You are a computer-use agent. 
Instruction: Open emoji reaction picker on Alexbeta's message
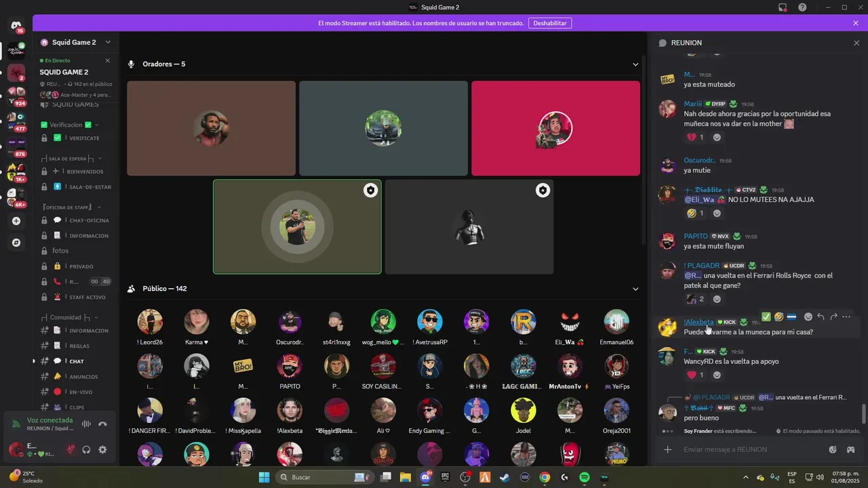(808, 317)
